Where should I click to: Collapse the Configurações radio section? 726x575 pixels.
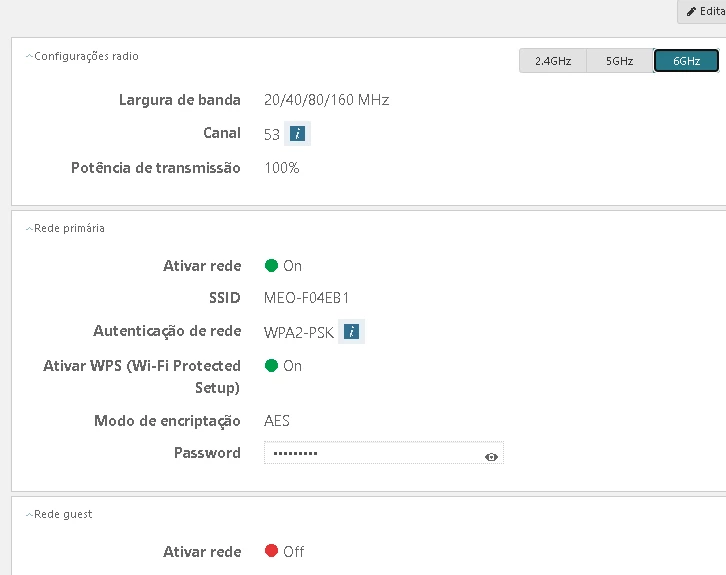pos(29,57)
